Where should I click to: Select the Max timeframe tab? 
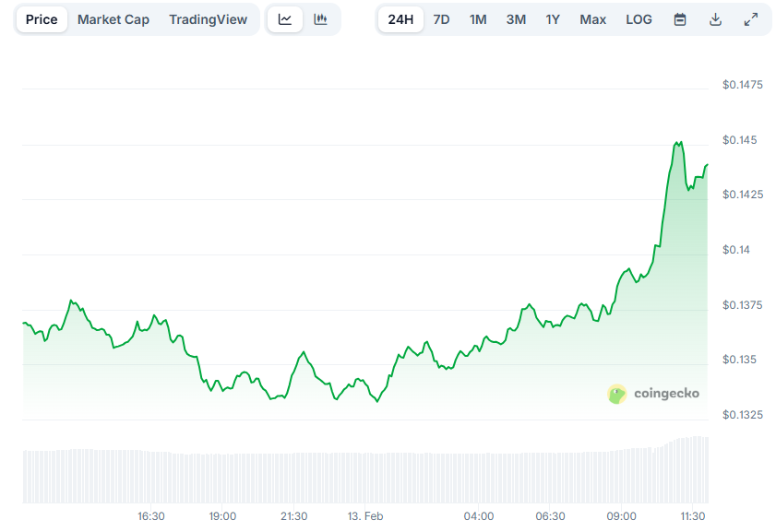coord(592,18)
